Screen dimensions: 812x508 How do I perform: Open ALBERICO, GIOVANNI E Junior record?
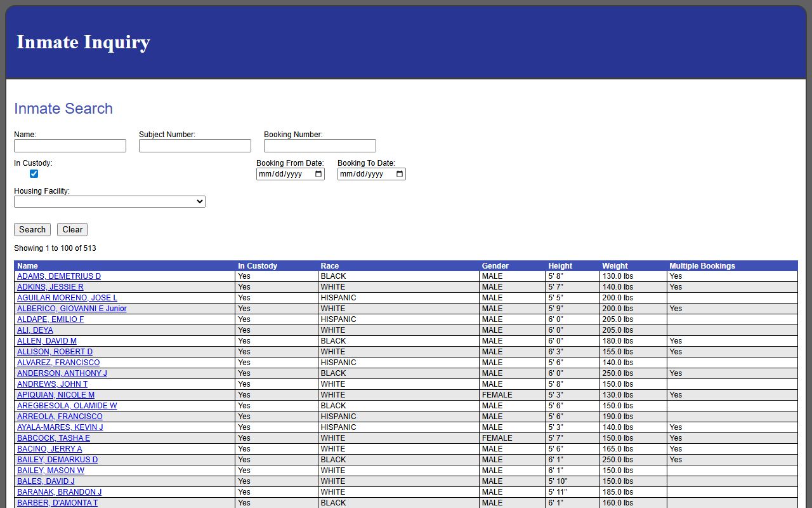72,309
